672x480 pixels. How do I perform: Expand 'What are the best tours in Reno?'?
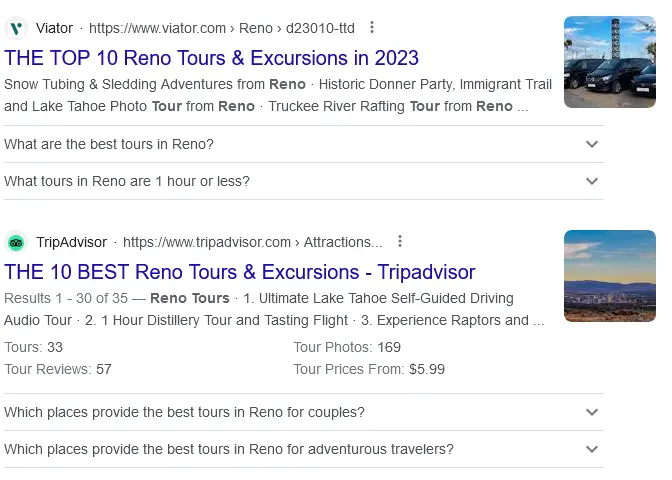point(304,144)
